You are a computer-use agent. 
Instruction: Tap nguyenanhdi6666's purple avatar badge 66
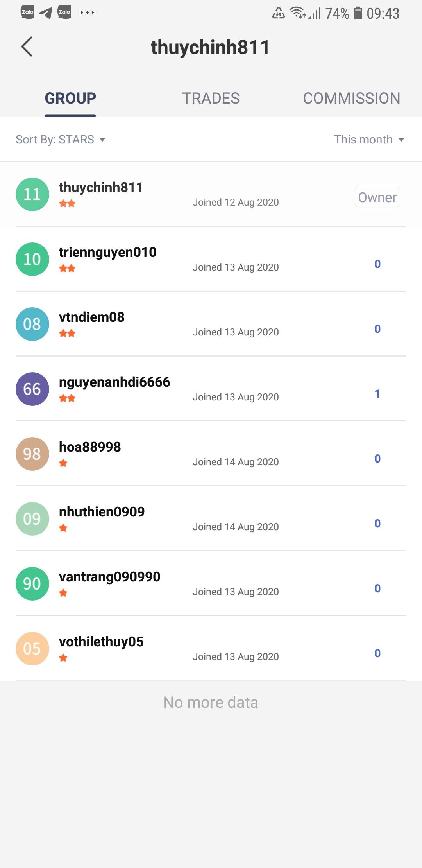point(32,389)
